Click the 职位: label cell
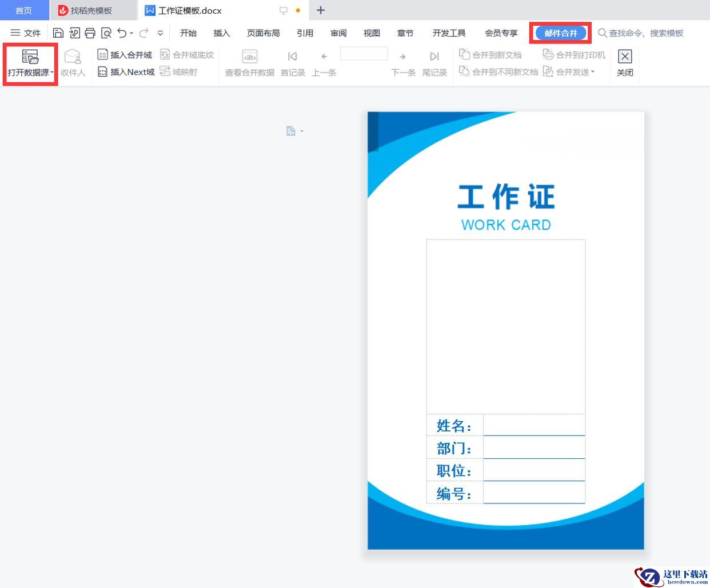 [x=455, y=470]
